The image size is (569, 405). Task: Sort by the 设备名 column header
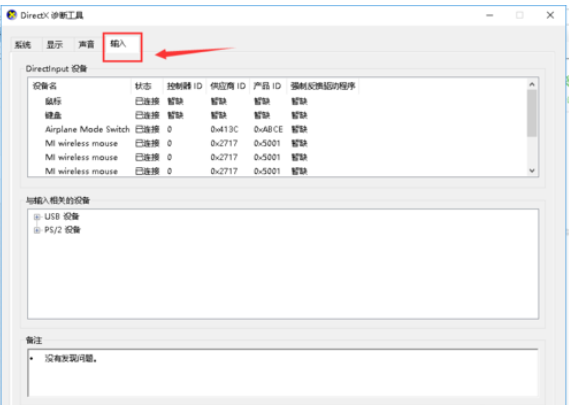pyautogui.click(x=79, y=86)
